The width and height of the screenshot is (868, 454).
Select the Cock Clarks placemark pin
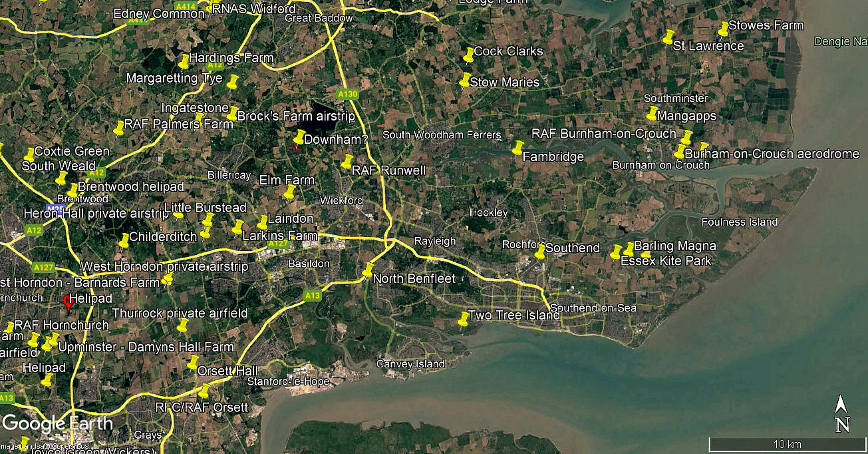click(x=469, y=54)
